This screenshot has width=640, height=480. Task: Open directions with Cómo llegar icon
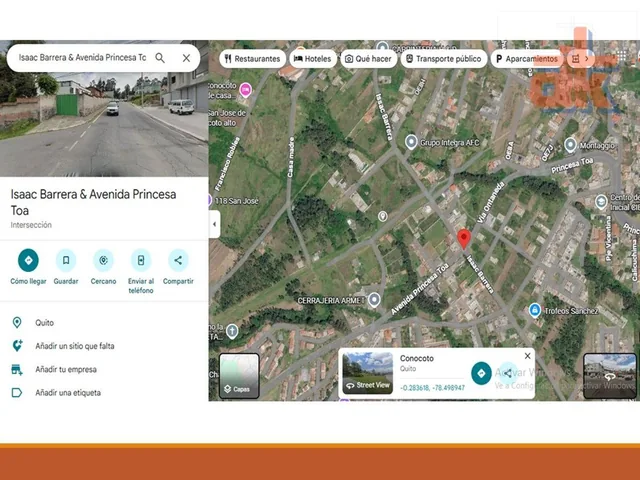(28, 260)
